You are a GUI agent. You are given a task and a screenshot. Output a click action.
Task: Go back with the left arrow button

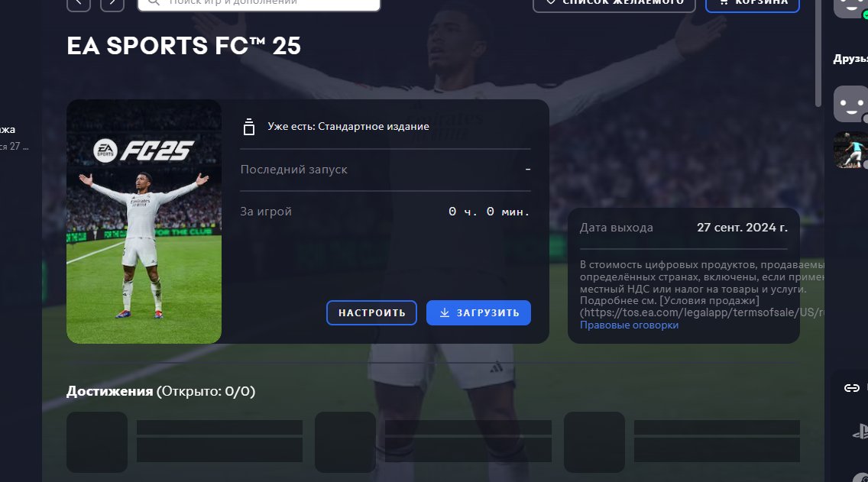click(79, 5)
